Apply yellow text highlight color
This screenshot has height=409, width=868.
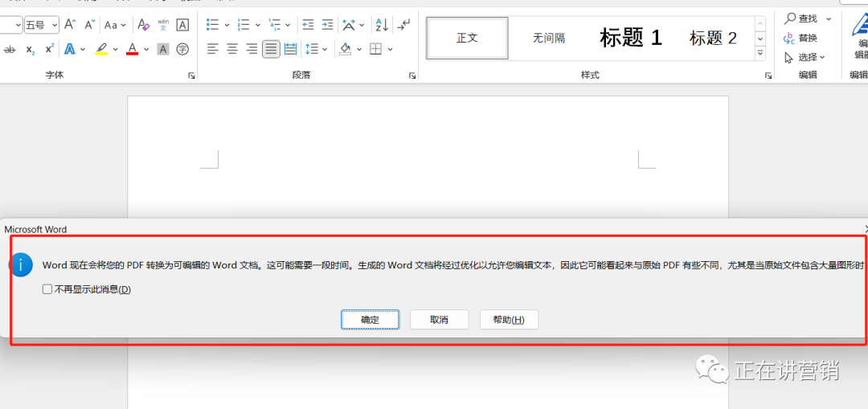(101, 49)
